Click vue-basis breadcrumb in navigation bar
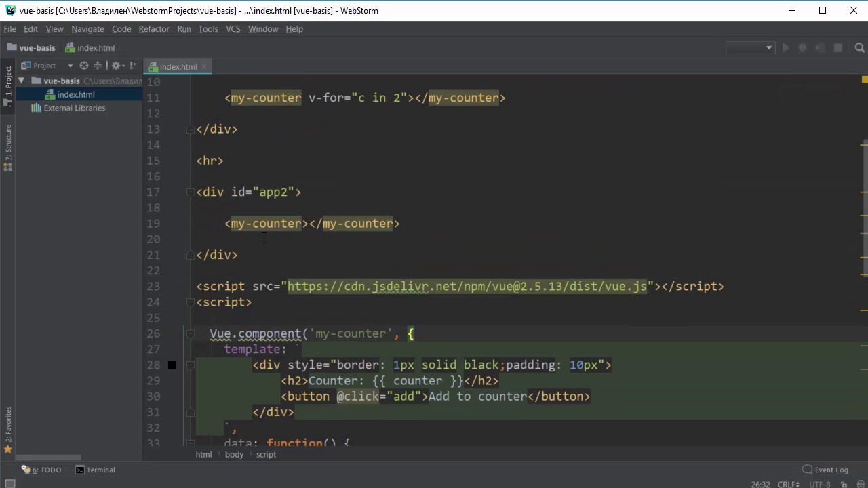 coord(31,48)
